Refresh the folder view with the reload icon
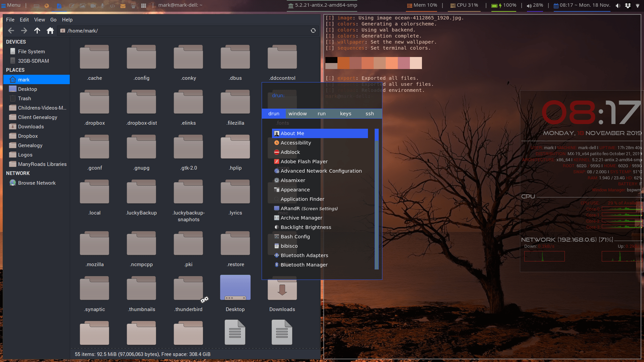Image resolution: width=644 pixels, height=362 pixels. click(313, 31)
